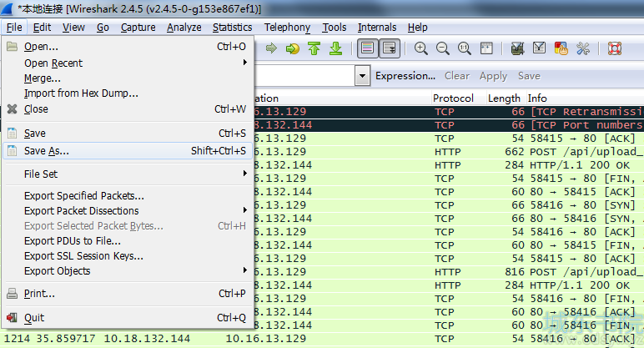This screenshot has width=644, height=348.
Task: Open preferences wrench icon
Action: (583, 48)
